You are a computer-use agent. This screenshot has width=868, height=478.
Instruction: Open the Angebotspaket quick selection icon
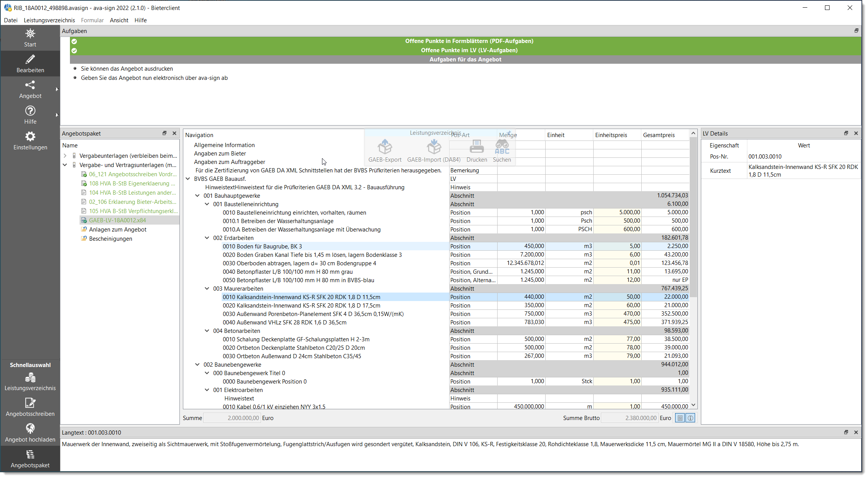point(30,455)
